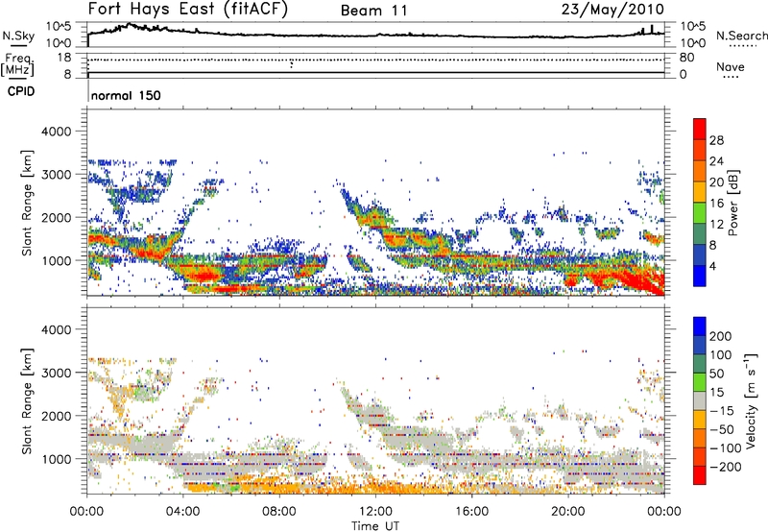Image resolution: width=768 pixels, height=532 pixels.
Task: Click the '28' tick on the power scale
Action: [716, 140]
